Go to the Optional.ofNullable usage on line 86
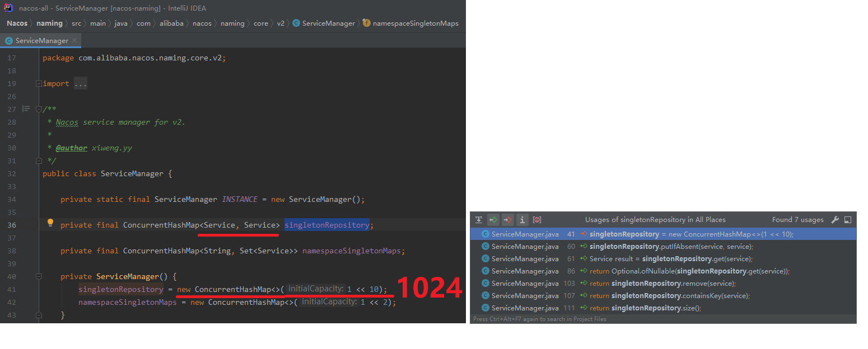 pyautogui.click(x=663, y=271)
